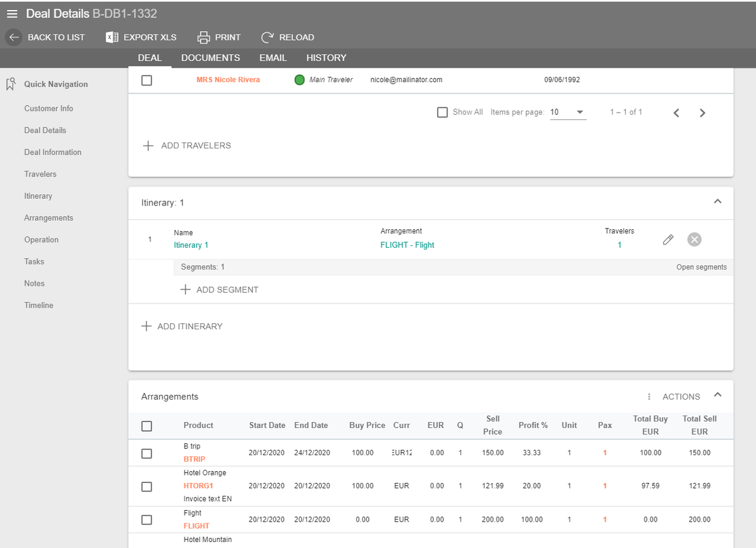Select the MRS Nicole Rivera traveler checkbox
This screenshot has width=756, height=548.
tap(147, 80)
